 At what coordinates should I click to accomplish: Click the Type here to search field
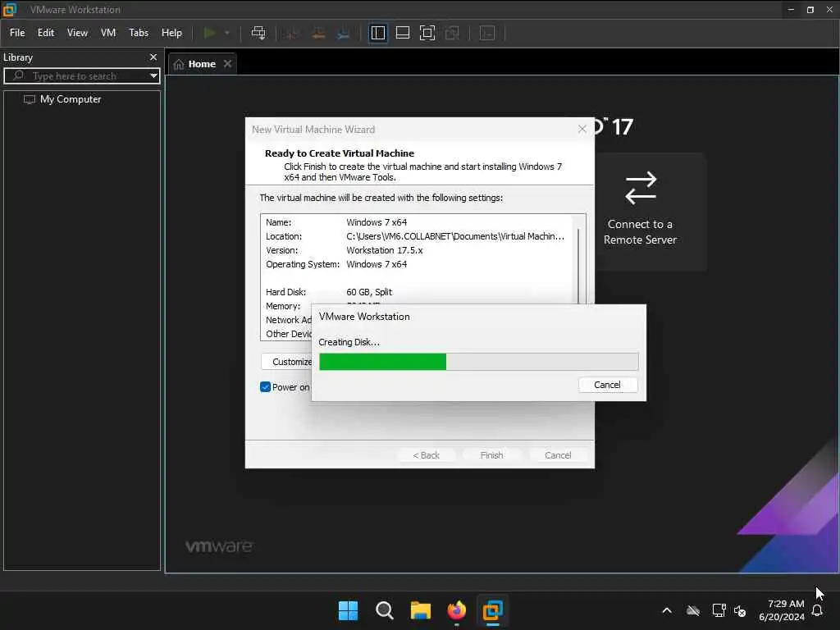coord(82,76)
